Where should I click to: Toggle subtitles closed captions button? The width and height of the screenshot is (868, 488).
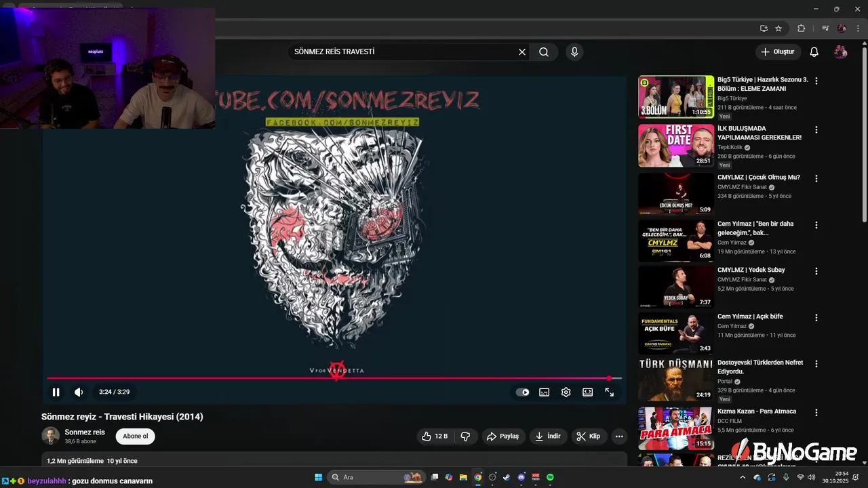(544, 392)
